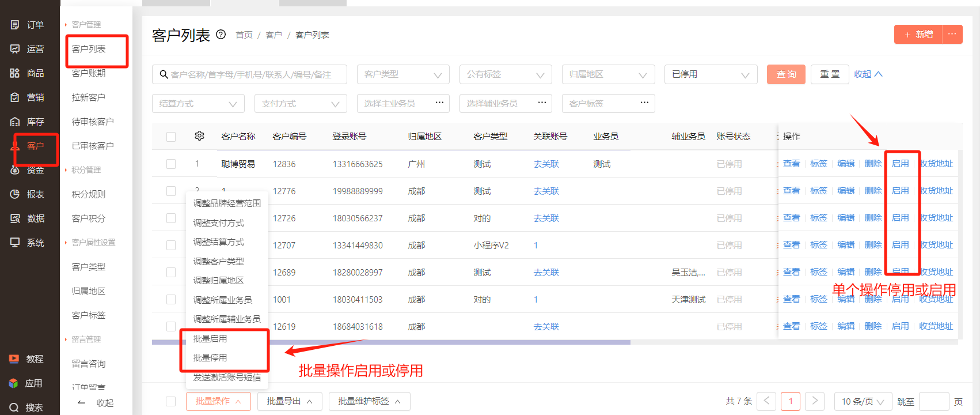Open the 选择辅业务员 picker ellipsis

542,103
